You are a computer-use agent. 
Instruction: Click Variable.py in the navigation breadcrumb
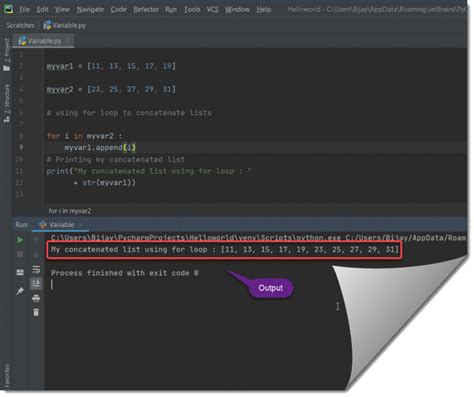[x=69, y=25]
